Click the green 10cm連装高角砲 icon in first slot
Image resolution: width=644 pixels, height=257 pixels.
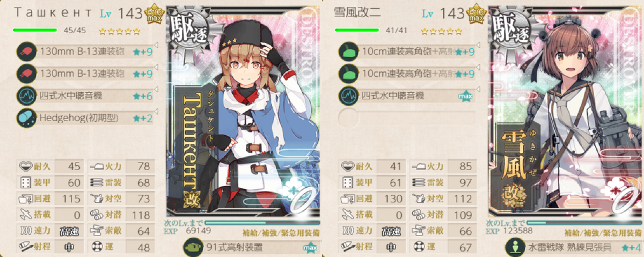point(347,52)
